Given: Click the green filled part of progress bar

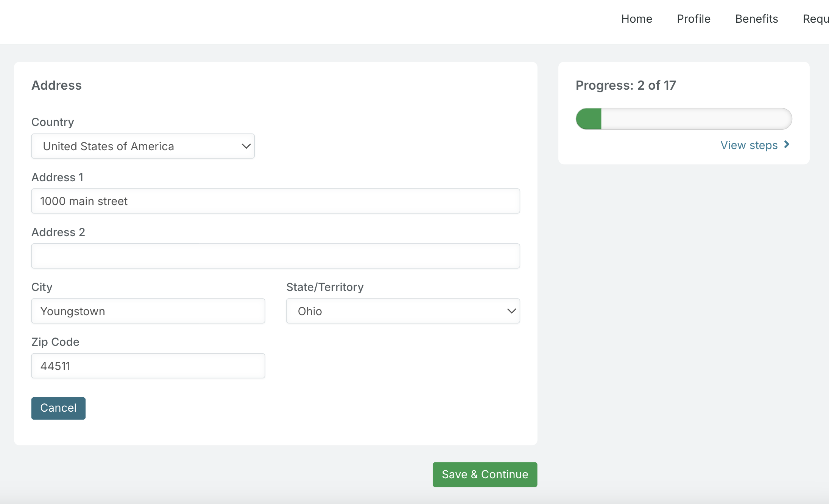Looking at the screenshot, I should click(589, 119).
